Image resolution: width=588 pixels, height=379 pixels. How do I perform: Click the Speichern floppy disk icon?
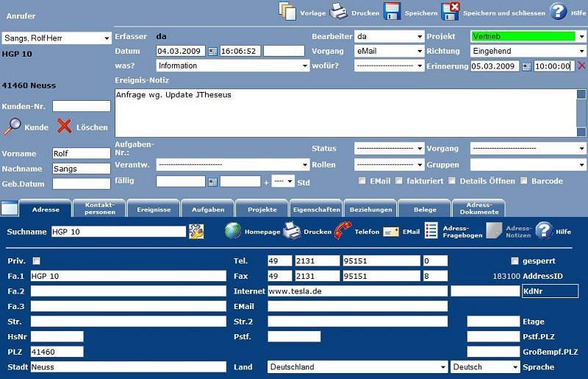pos(392,11)
